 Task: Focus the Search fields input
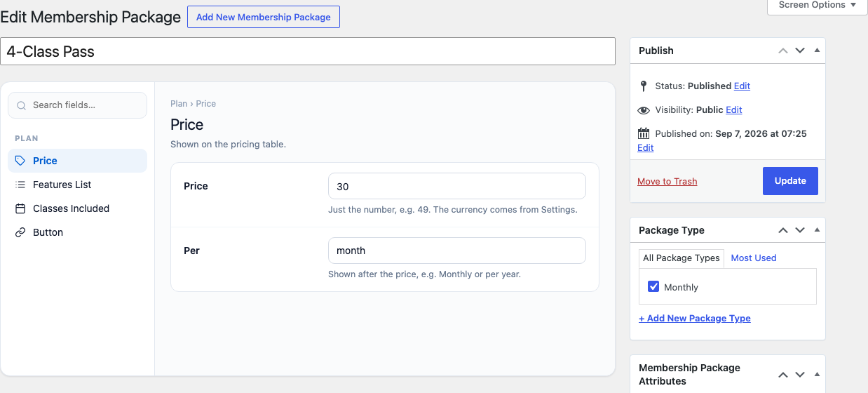click(x=77, y=105)
